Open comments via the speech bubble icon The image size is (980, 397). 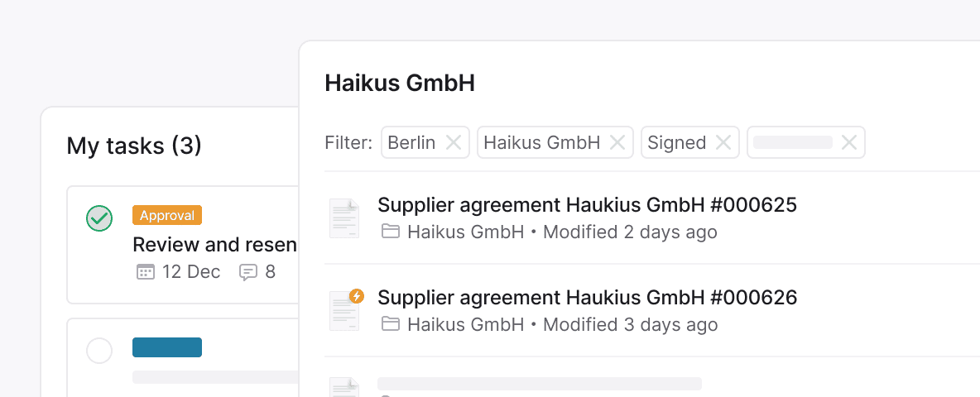click(247, 272)
